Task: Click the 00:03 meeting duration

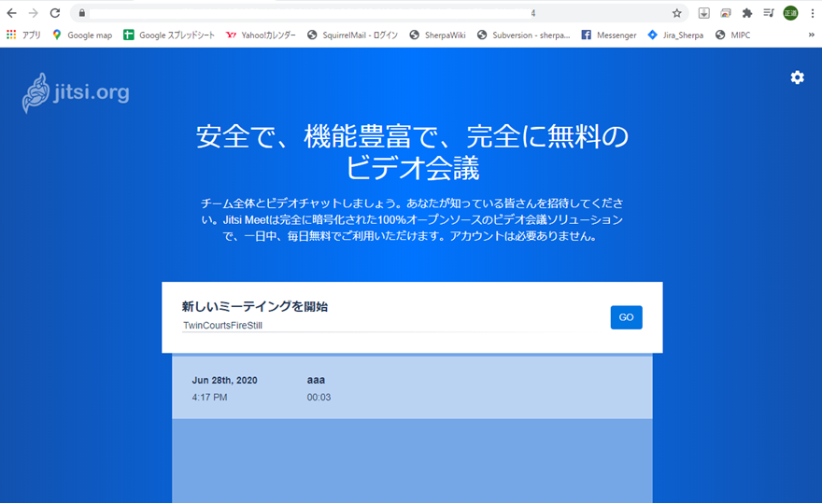Action: tap(319, 397)
